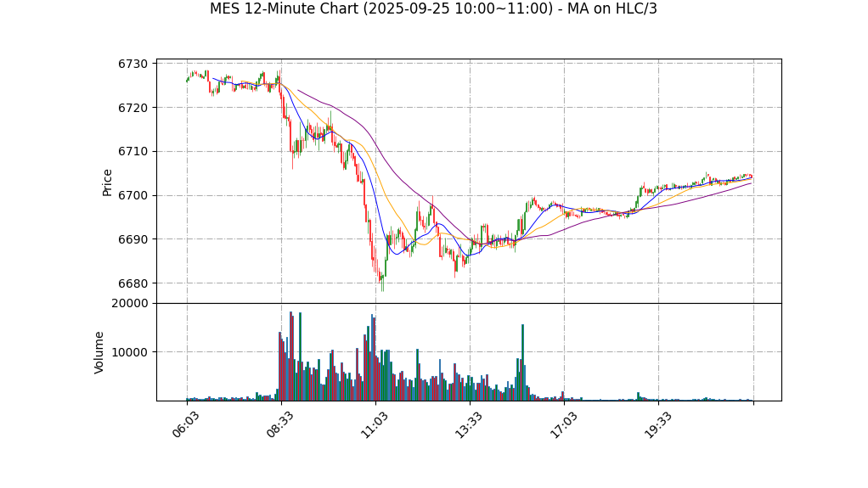The width and height of the screenshot is (868, 488).
Task: Click the 11:03 time axis label
Action: coord(374,425)
